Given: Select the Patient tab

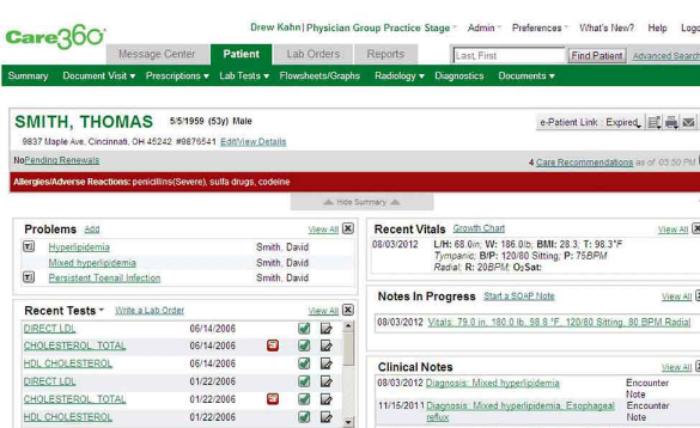Looking at the screenshot, I should [241, 54].
